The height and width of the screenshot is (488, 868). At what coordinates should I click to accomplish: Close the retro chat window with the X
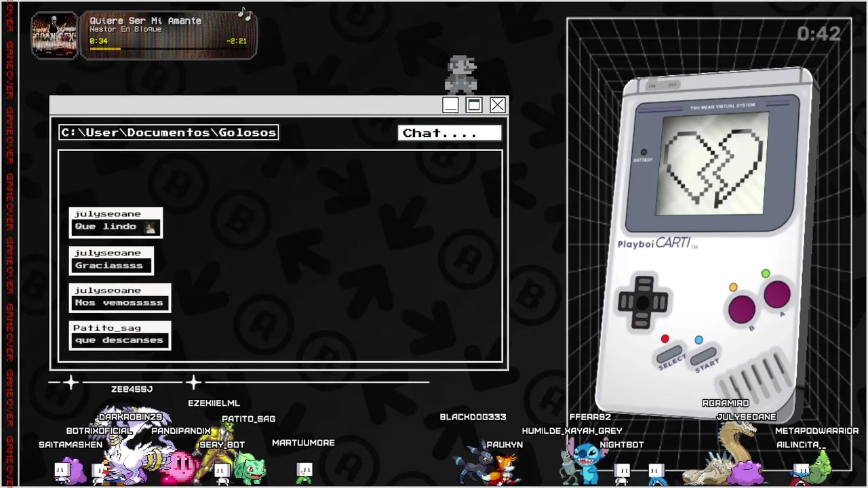(498, 105)
